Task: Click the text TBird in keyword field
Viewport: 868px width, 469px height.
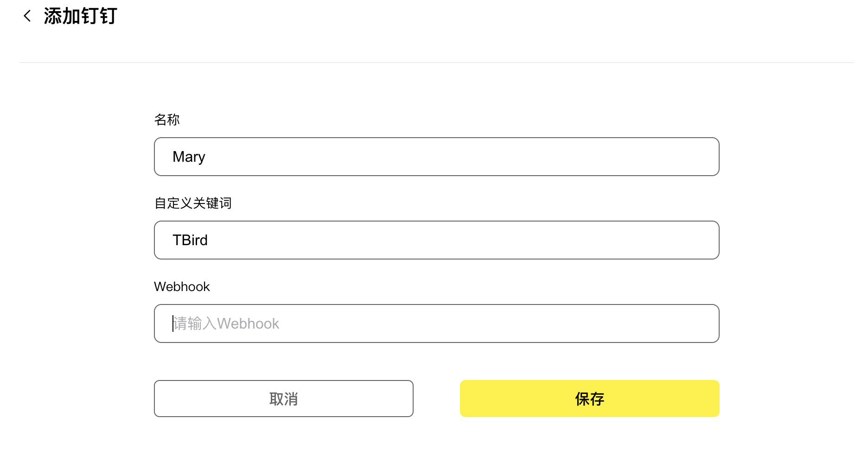Action: click(x=190, y=240)
